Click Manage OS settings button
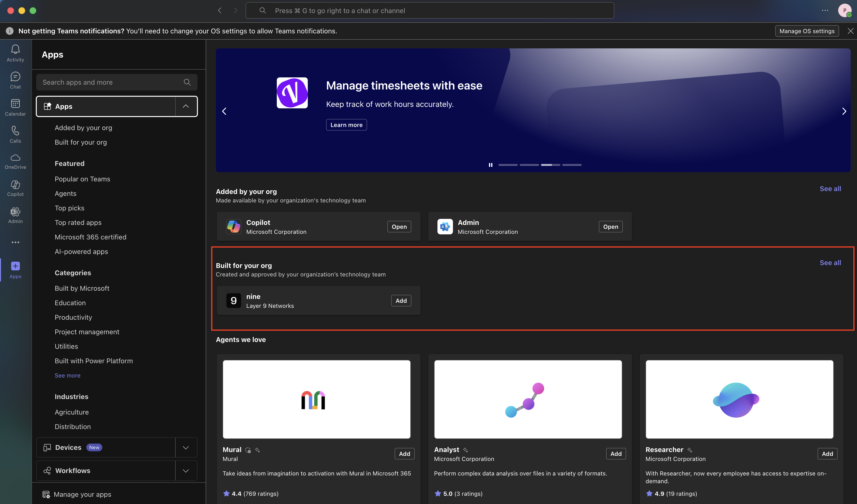 point(807,31)
